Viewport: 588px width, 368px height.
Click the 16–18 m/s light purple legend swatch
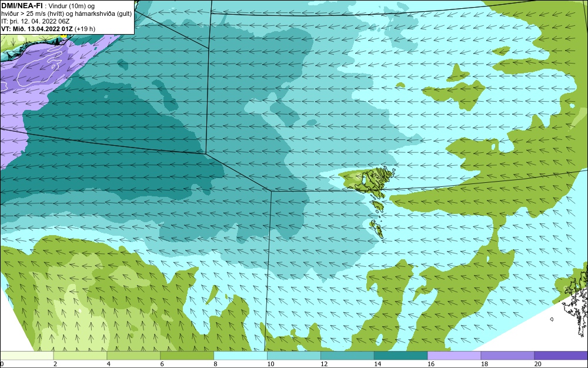tap(454, 356)
